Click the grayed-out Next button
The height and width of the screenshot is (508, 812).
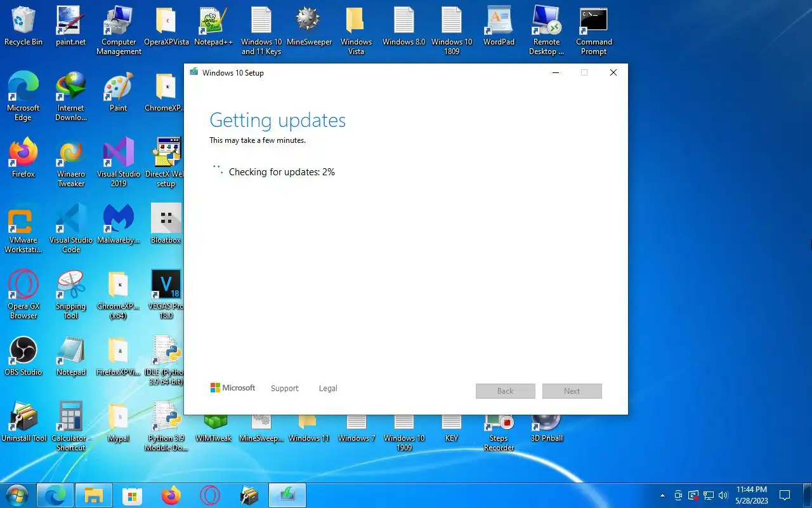coord(572,391)
